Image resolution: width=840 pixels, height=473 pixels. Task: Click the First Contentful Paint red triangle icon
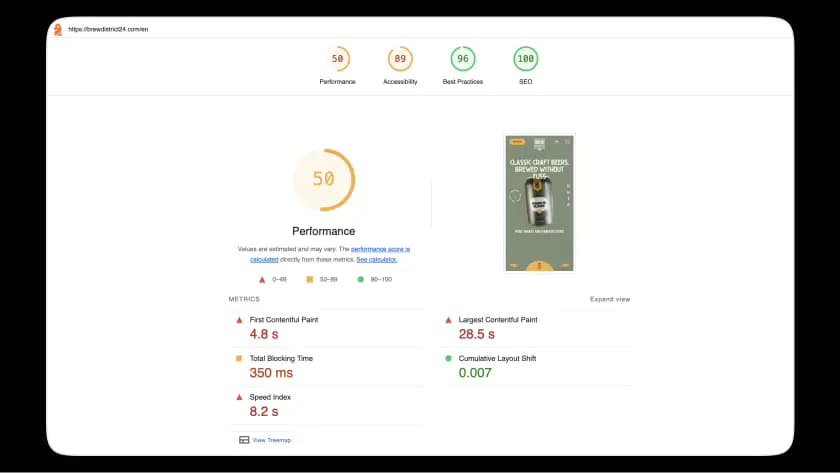(239, 320)
